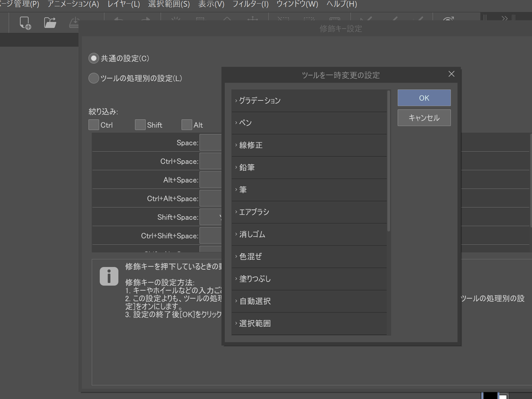
Task: Select the ツールの処理別の設定(L) radio button
Action: (94, 78)
